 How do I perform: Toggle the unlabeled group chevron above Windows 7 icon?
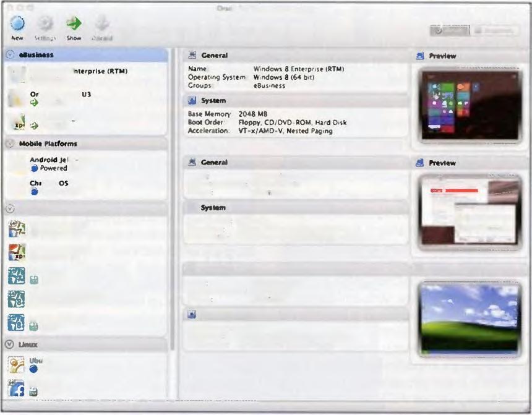pyautogui.click(x=10, y=208)
